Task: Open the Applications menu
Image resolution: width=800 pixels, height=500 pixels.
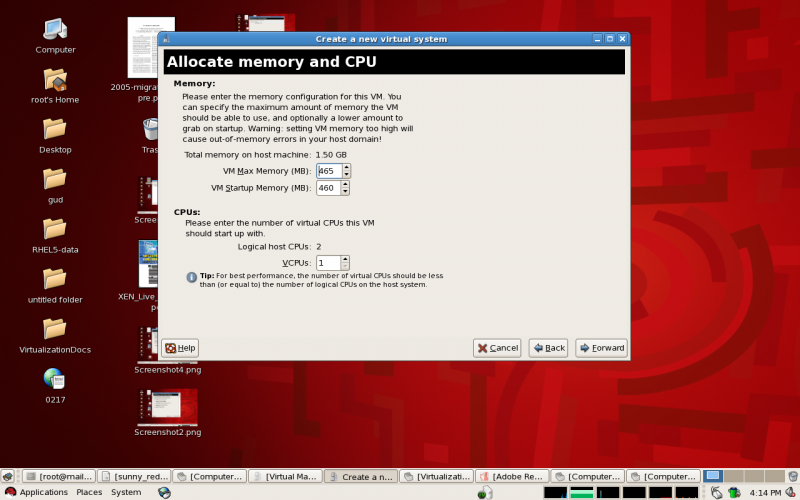Action: 36,492
